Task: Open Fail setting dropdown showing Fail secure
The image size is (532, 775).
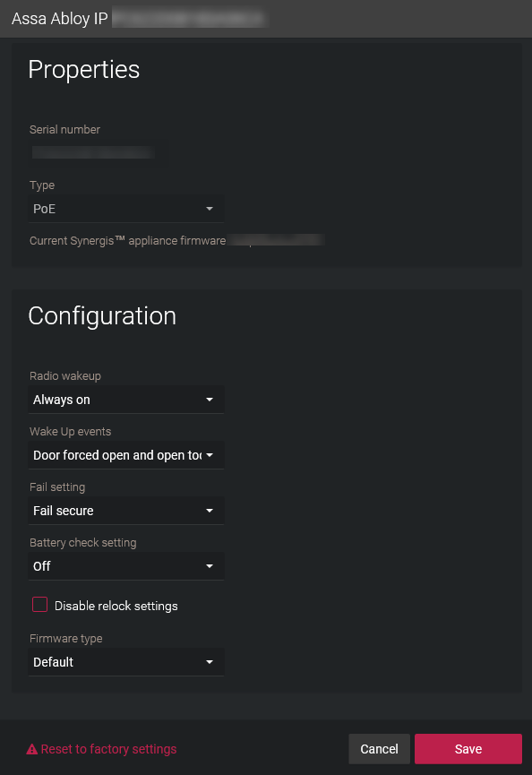Action: [x=126, y=511]
